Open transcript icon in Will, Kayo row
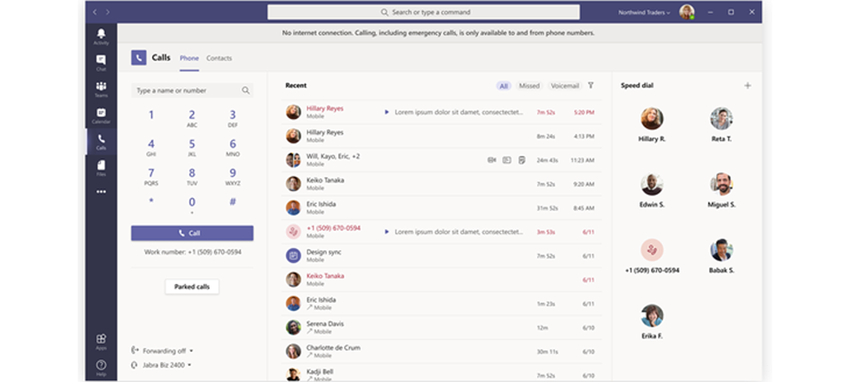Viewport: 868px width, 382px height. coord(507,161)
